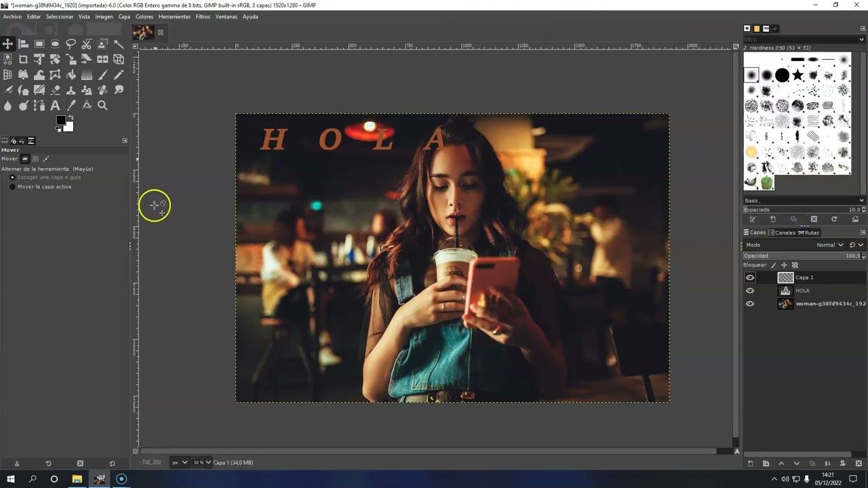Select the Measure compass tool

click(x=87, y=106)
